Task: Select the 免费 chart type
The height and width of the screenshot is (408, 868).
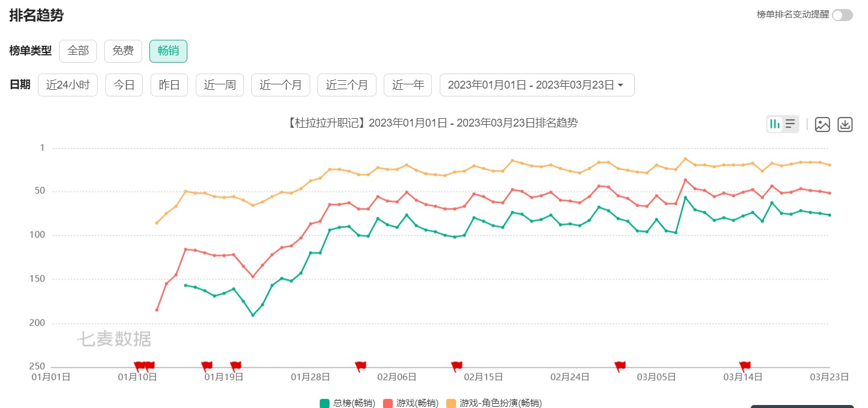Action: 123,51
